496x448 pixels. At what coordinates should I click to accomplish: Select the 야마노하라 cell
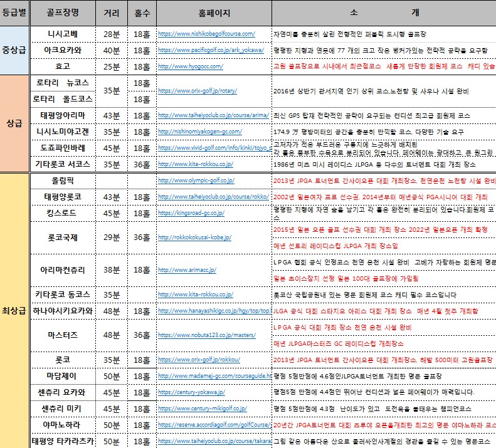click(63, 425)
